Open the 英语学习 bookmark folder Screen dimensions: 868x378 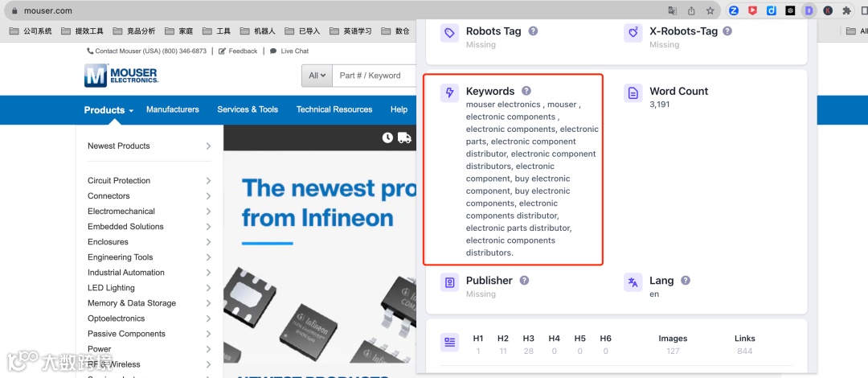tap(350, 31)
